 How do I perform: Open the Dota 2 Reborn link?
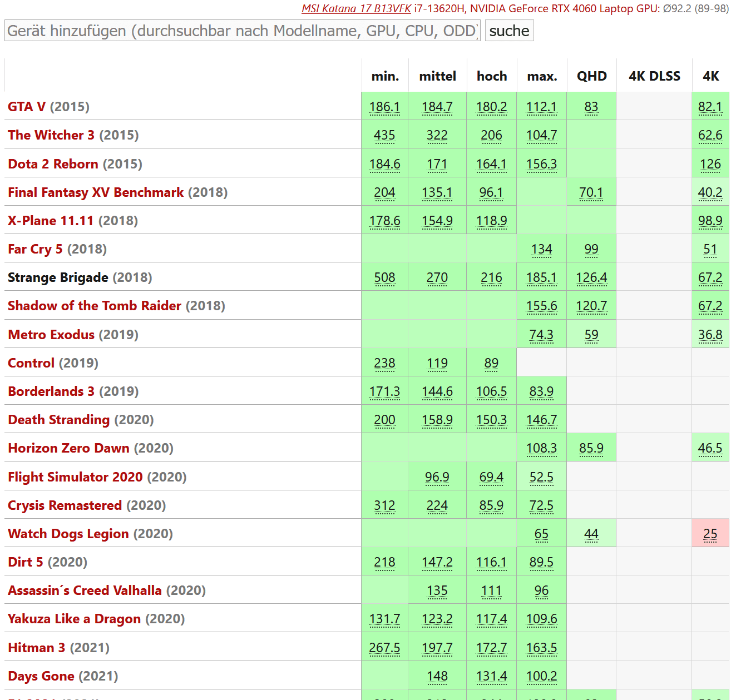point(53,164)
